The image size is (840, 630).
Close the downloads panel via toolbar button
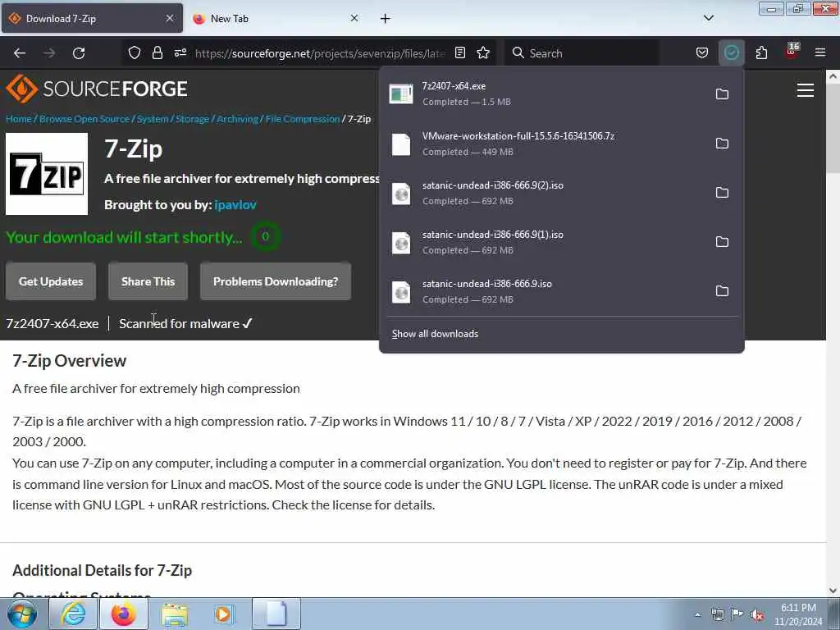tap(731, 52)
